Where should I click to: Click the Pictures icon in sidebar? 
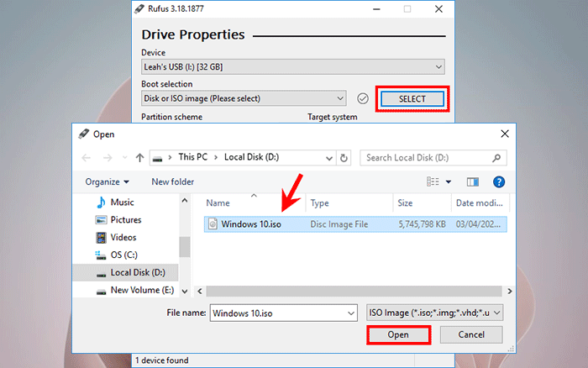click(101, 220)
